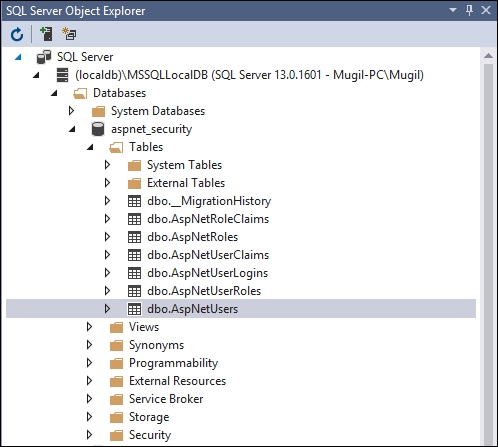Screen dimensions: 498x447
Task: Expand the dbo.AspNetRoleClaims table
Action: tap(107, 219)
